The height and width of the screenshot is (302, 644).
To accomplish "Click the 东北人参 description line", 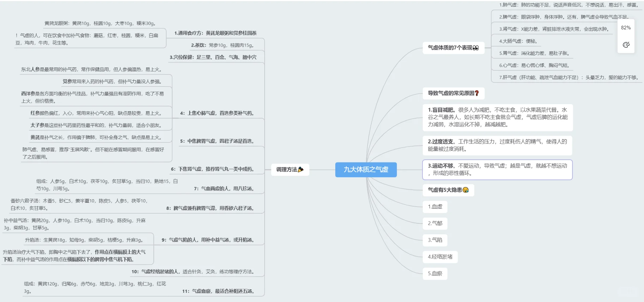I will pos(91,70).
